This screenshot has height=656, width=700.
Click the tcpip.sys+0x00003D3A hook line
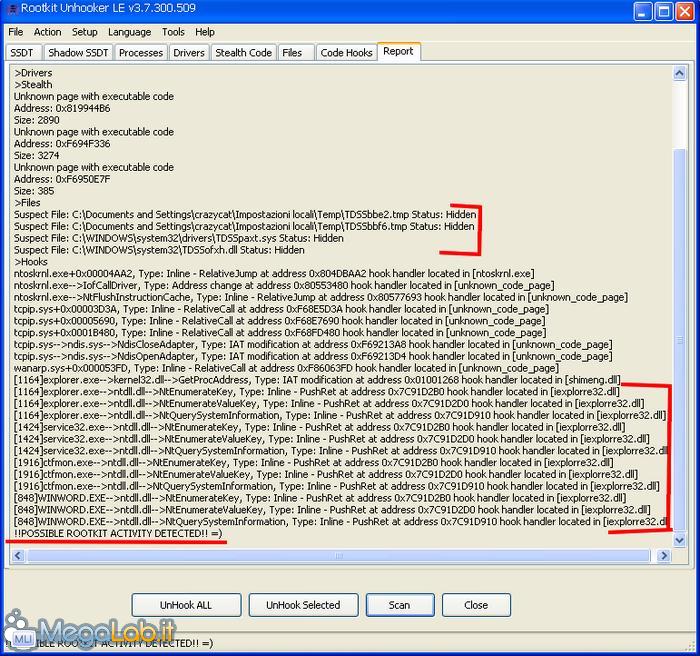(281, 309)
